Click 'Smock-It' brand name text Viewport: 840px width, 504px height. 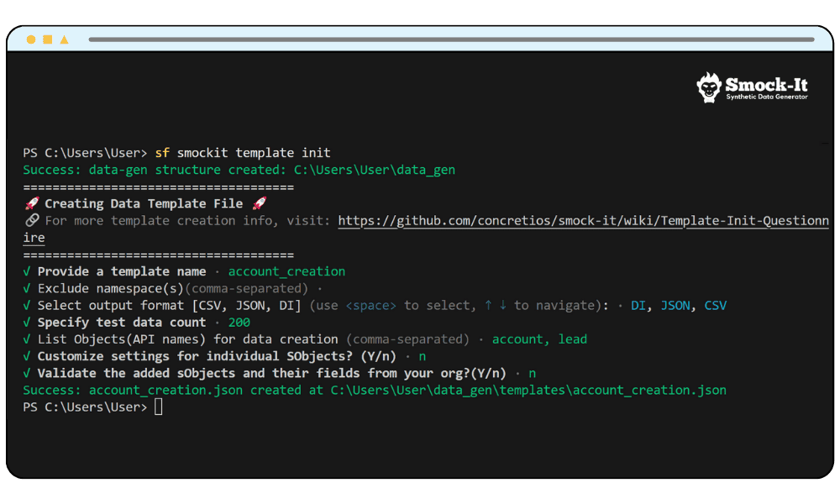tap(766, 85)
